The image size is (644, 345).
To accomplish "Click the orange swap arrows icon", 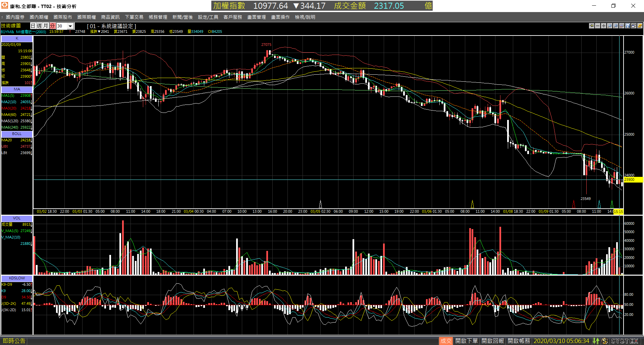I will (x=640, y=26).
